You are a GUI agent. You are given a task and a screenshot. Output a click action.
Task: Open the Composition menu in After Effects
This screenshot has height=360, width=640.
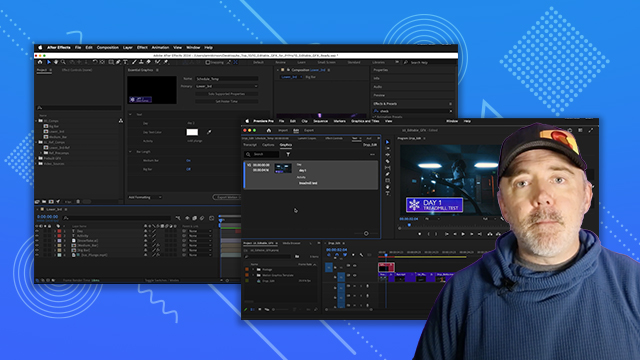108,48
